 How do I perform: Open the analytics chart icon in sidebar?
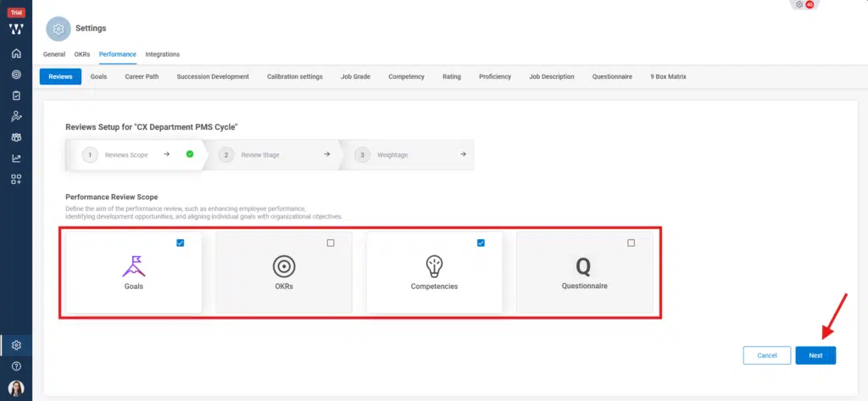pos(16,159)
